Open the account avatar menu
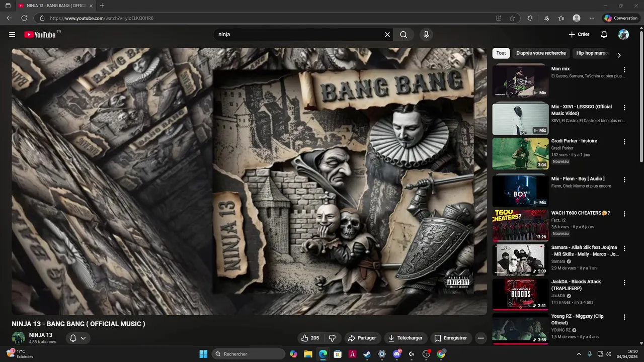This screenshot has width=644, height=362. click(x=623, y=35)
